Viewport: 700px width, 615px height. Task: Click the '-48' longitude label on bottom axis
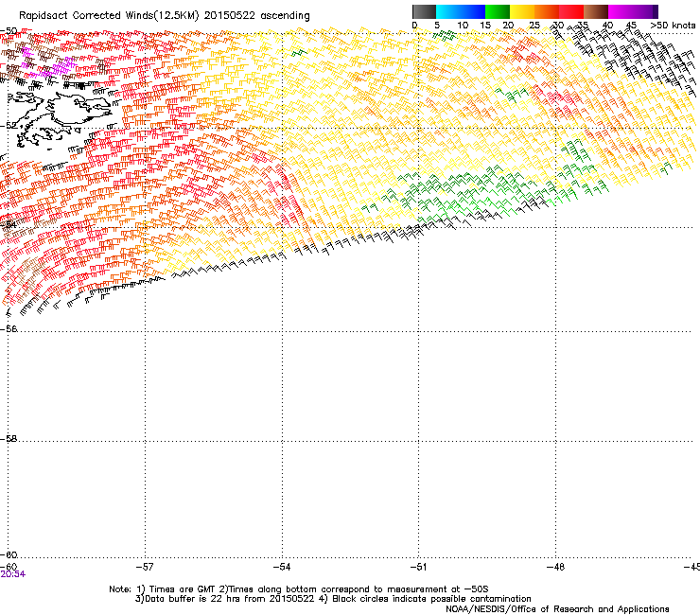pyautogui.click(x=555, y=567)
